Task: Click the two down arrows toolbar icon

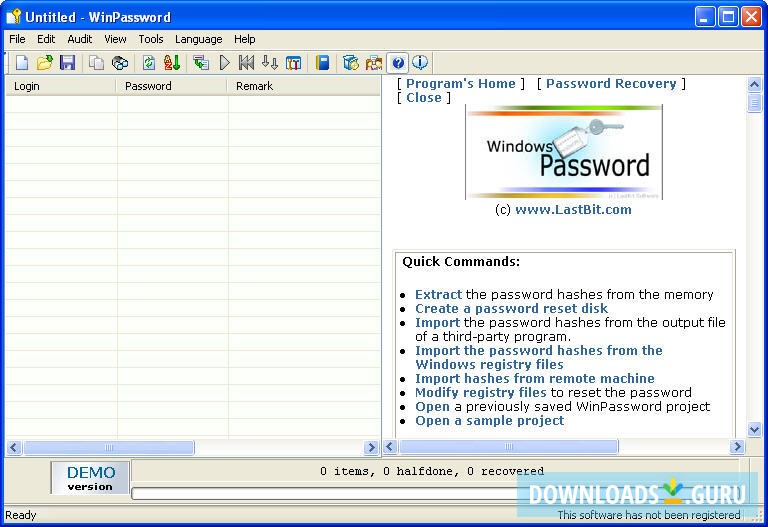Action: [x=270, y=63]
